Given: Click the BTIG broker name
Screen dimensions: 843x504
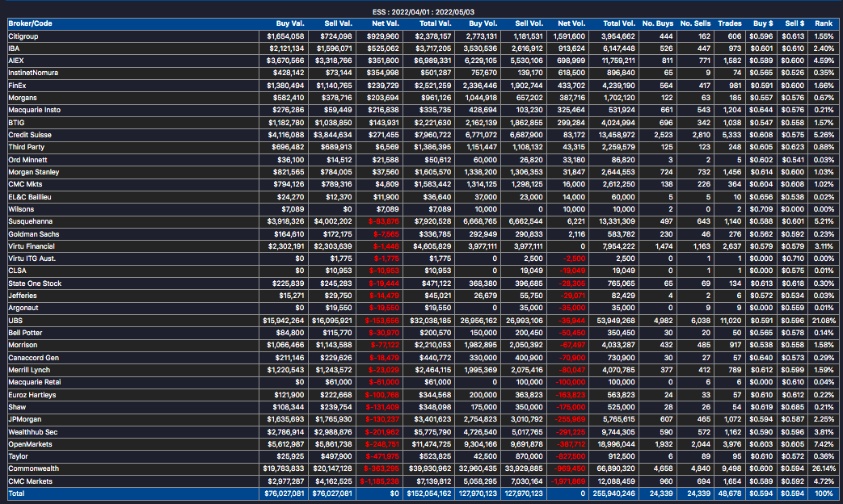Looking at the screenshot, I should [16, 123].
